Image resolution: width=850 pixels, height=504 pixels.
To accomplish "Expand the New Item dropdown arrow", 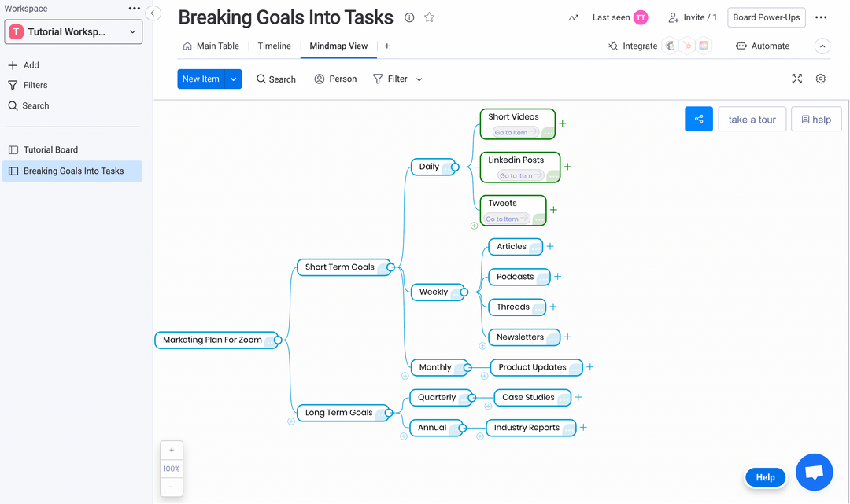I will click(x=233, y=79).
